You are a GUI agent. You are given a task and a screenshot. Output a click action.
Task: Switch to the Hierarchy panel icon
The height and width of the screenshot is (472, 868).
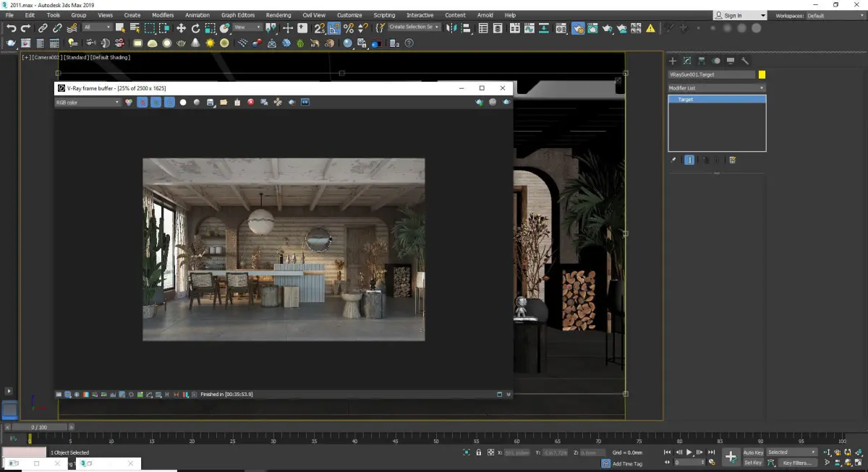(702, 61)
